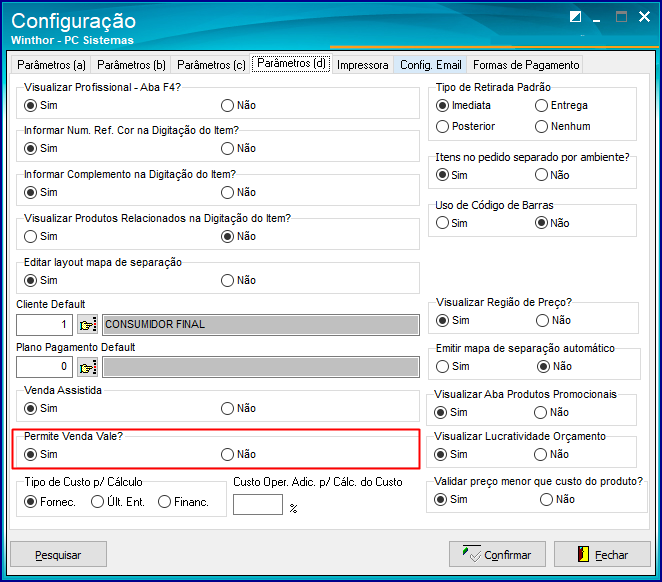
Task: Click the Fechar button
Action: click(602, 555)
